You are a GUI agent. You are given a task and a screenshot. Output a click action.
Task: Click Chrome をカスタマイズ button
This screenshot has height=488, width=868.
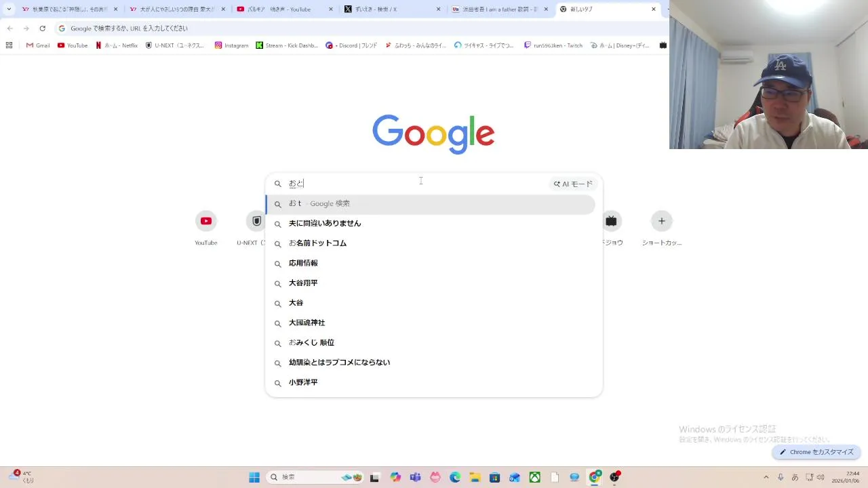point(816,452)
